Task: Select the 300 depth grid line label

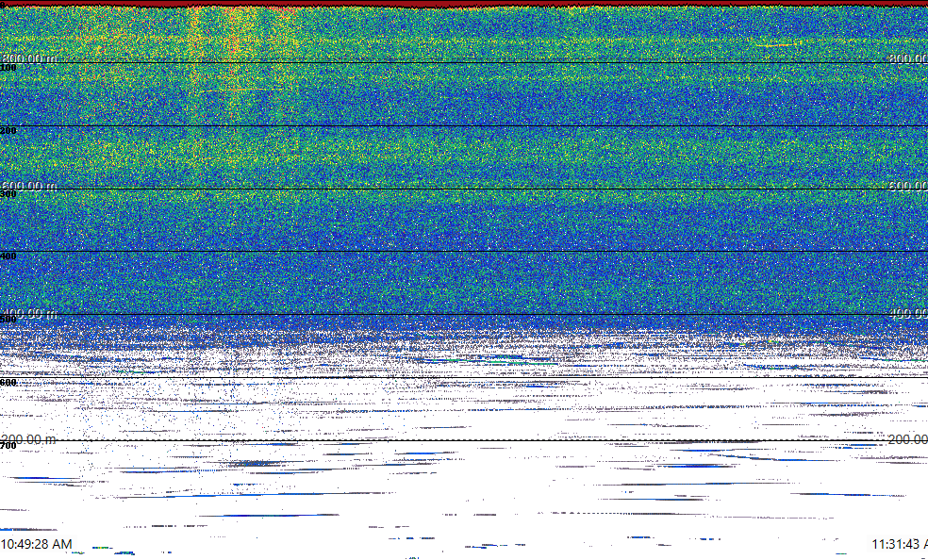Action: (x=8, y=194)
